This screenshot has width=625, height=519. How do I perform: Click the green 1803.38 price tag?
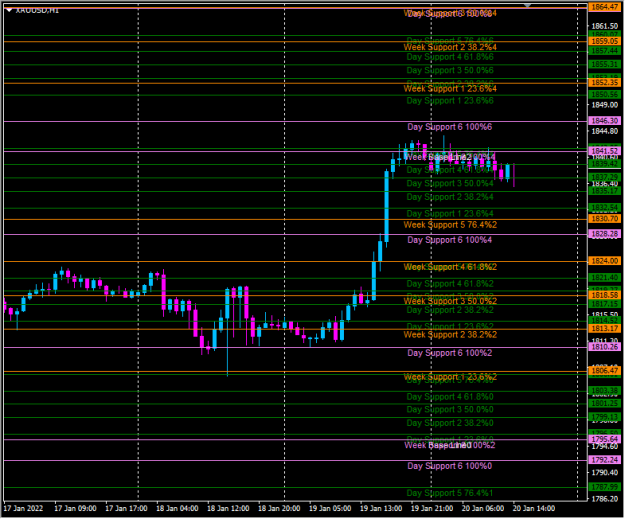605,391
